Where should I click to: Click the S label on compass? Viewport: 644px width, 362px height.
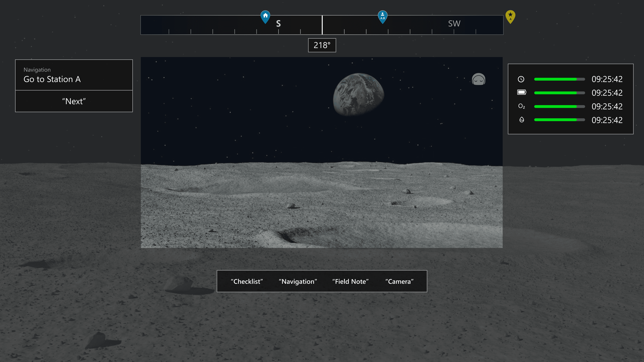click(278, 24)
